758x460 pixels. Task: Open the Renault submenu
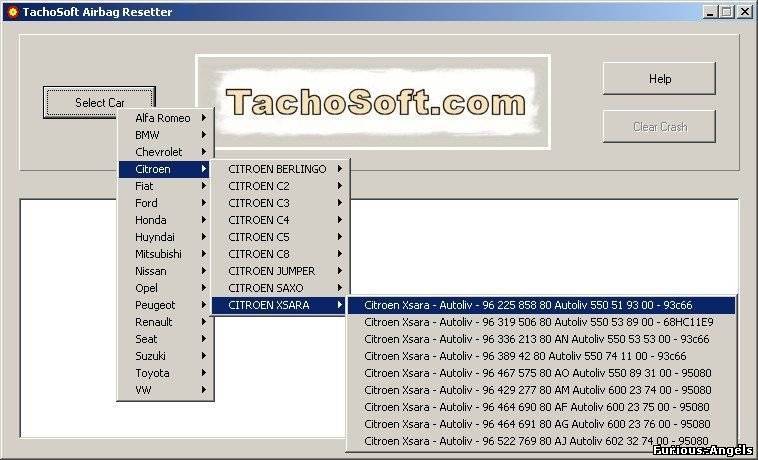(x=164, y=322)
